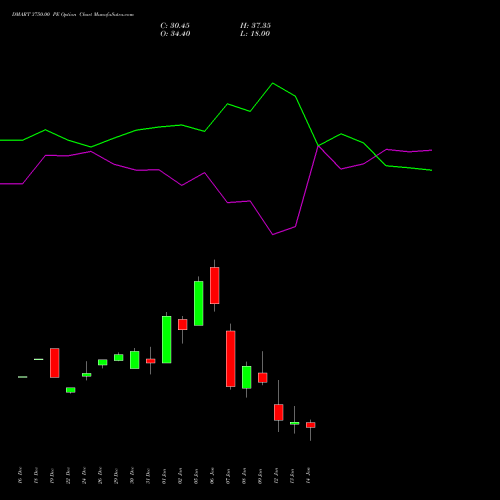The width and height of the screenshot is (500, 500).
Task: Click the low value "L: 18.00"
Action: pos(255,34)
